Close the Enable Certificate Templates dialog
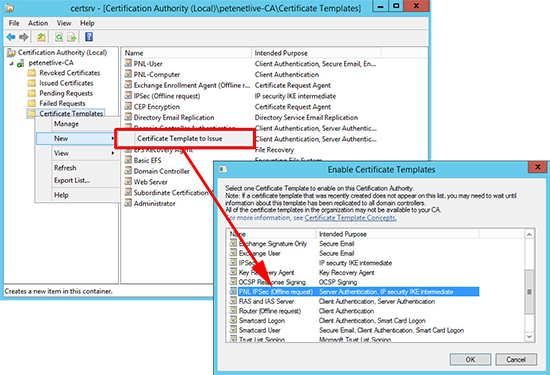The image size is (550, 375). [x=537, y=167]
